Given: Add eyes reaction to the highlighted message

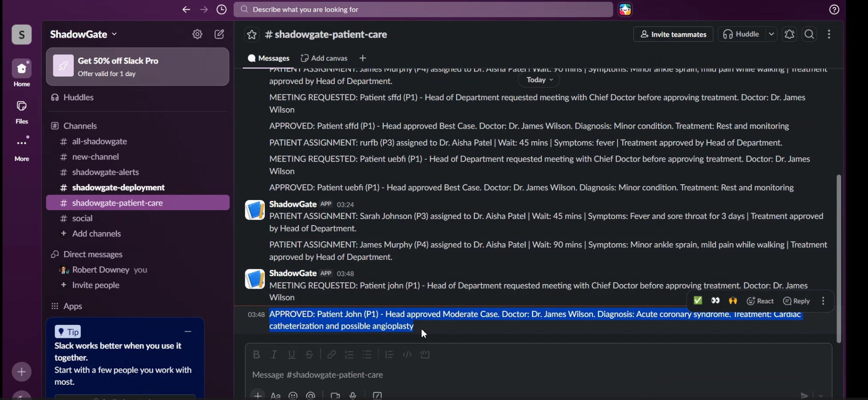Looking at the screenshot, I should (x=715, y=301).
